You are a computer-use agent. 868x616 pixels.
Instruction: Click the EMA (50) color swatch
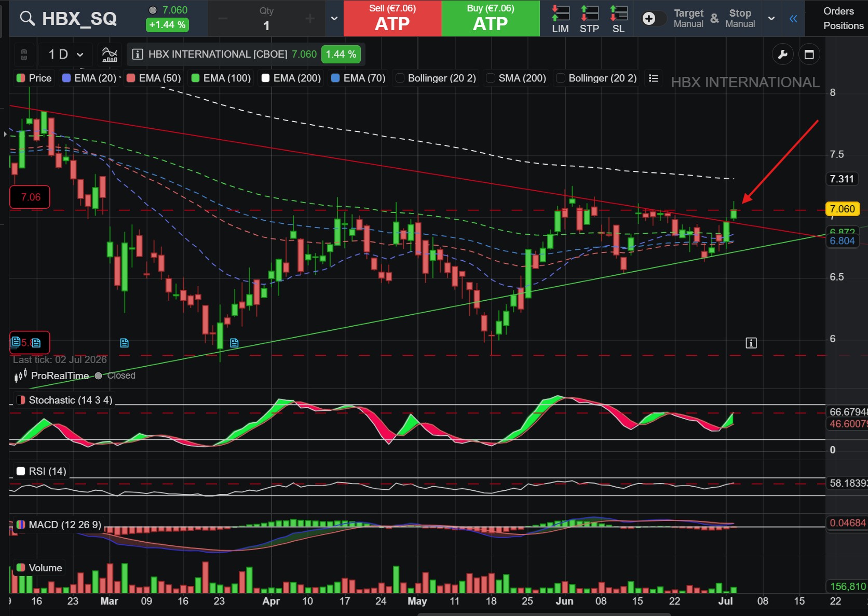click(131, 78)
